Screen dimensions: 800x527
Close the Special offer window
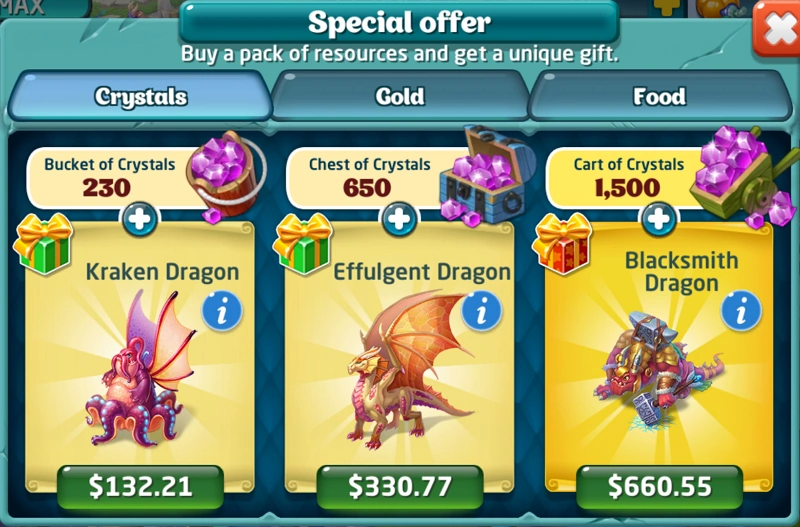click(777, 29)
